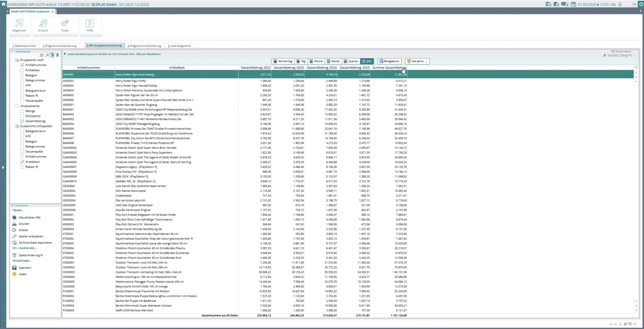Switch to the 5 Listendiagramm tab
Screen dimensions: 644x329
click(179, 46)
